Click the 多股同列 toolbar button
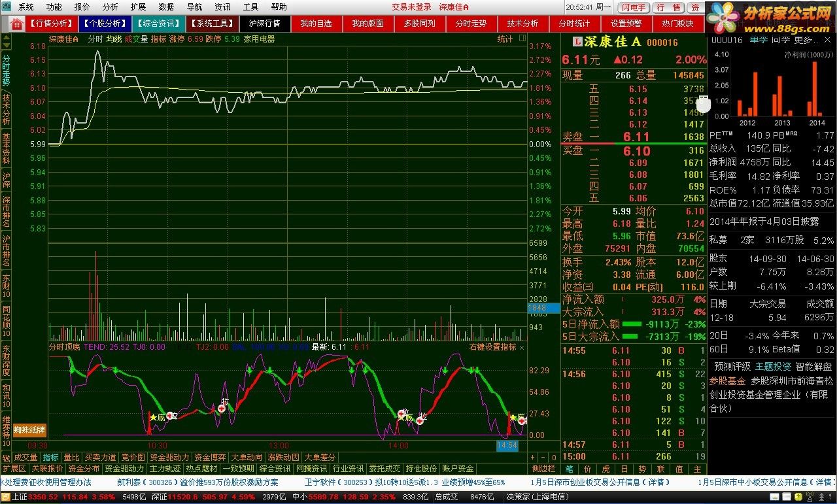Viewport: 837px width, 504px height. point(419,24)
